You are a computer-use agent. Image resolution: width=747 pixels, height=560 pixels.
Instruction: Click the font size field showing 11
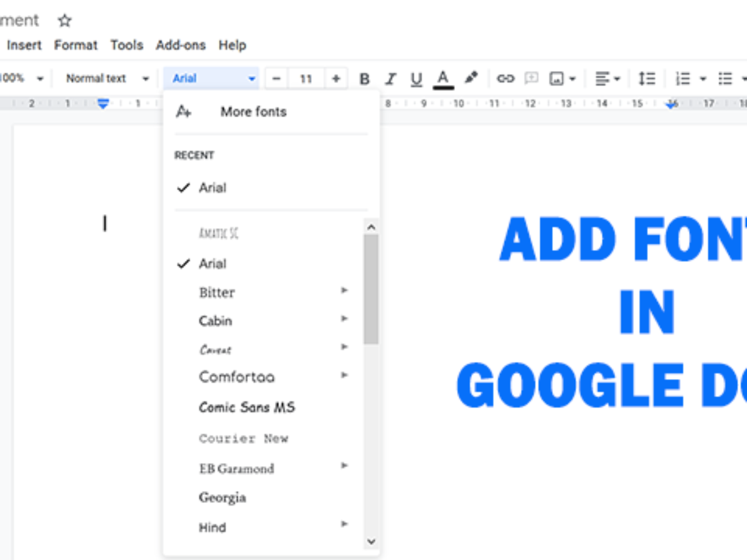point(306,79)
